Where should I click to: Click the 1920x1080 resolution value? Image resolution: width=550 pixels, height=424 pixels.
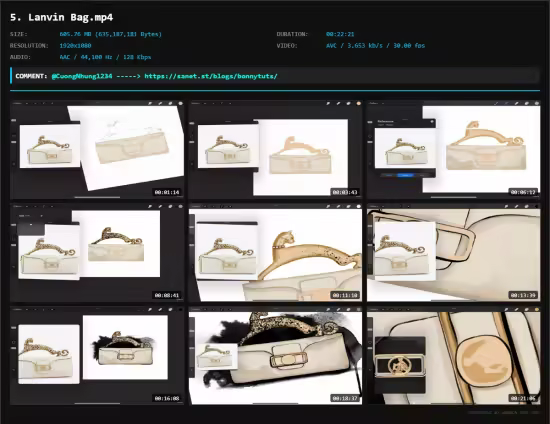[x=75, y=46]
